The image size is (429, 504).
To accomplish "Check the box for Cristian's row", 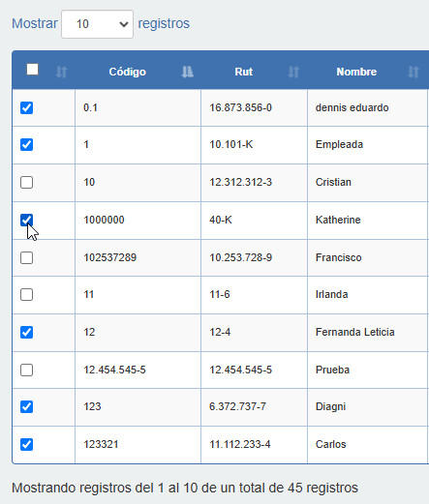I will [26, 182].
